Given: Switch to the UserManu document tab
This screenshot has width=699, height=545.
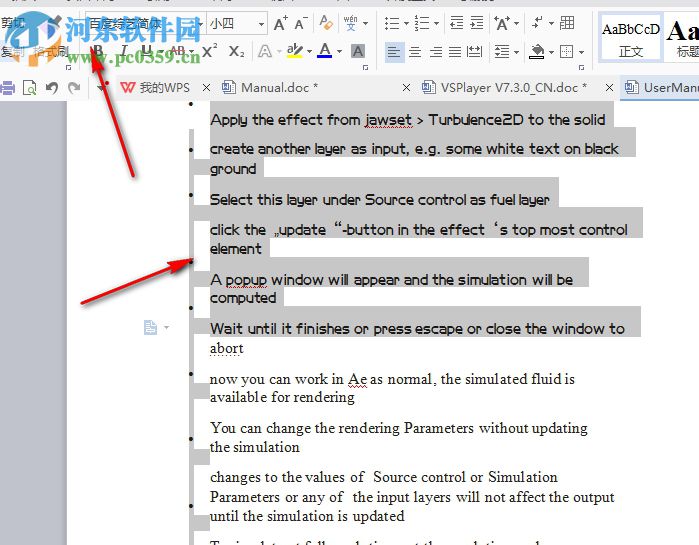Looking at the screenshot, I should point(662,88).
